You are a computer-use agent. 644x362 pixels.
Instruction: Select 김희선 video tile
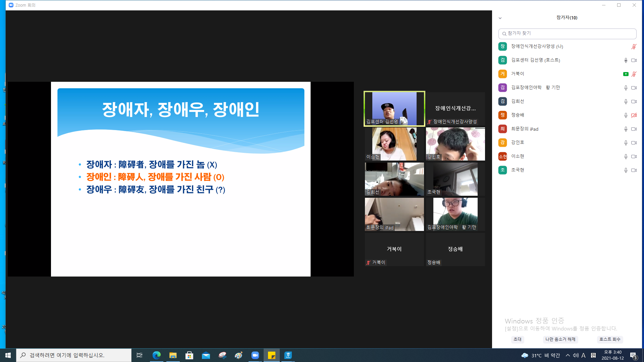pyautogui.click(x=394, y=179)
